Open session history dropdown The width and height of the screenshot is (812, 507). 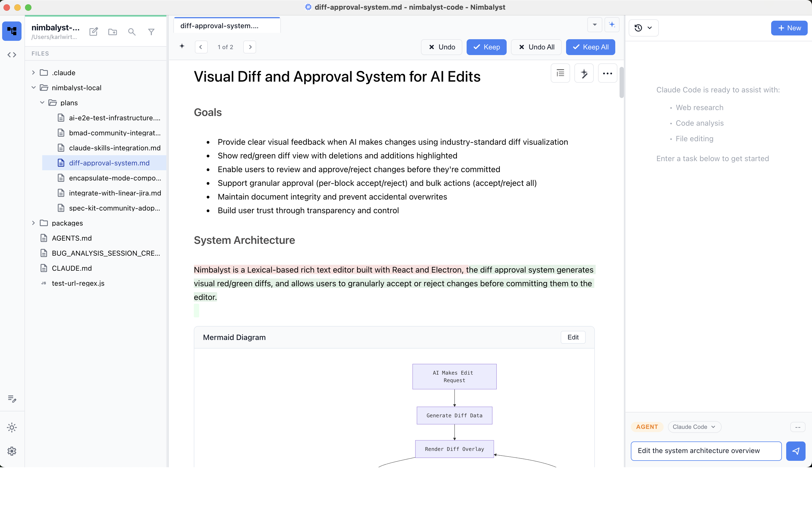643,28
